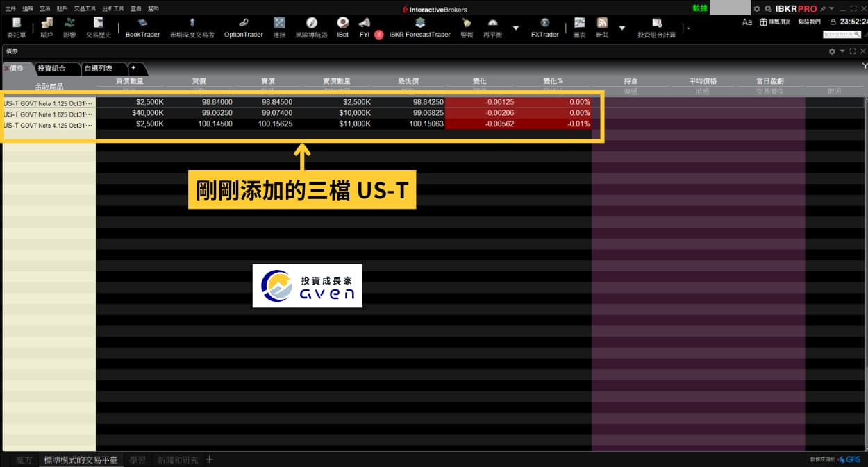Expand toolbar overflow arrow after 投資組合計算
Screen dimensions: 868x467
pyautogui.click(x=688, y=28)
